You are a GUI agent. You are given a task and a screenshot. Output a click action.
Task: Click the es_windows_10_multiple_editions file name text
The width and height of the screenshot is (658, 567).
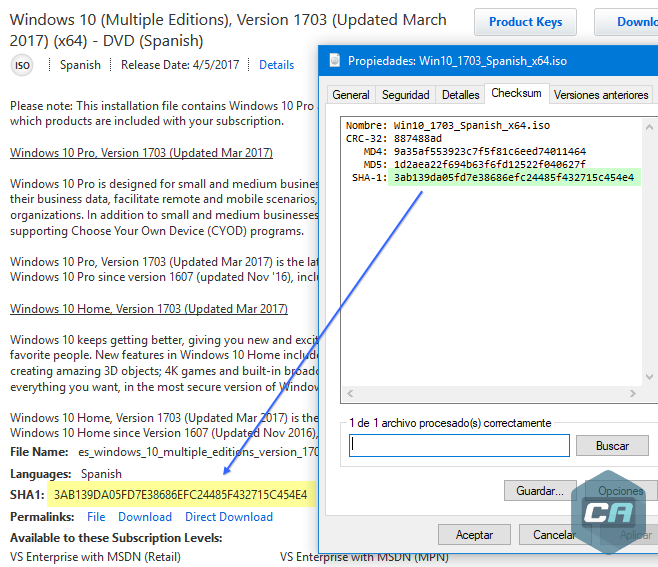pos(198,452)
